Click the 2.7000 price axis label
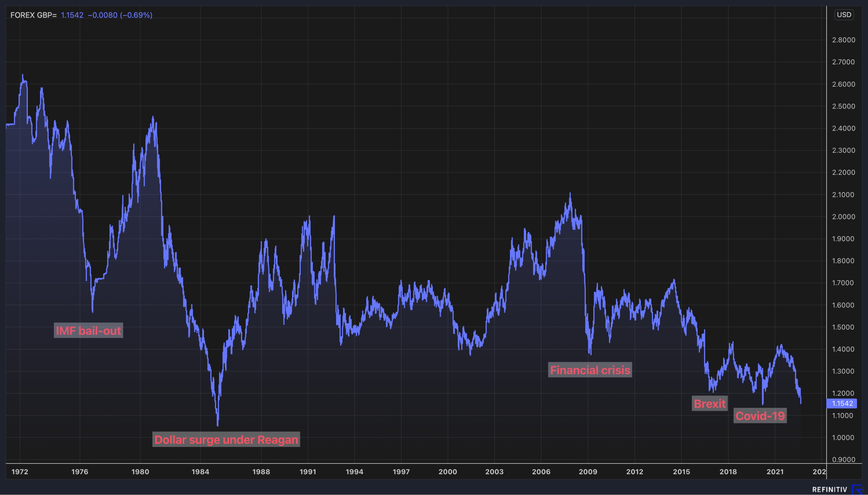The image size is (868, 495). [x=844, y=62]
